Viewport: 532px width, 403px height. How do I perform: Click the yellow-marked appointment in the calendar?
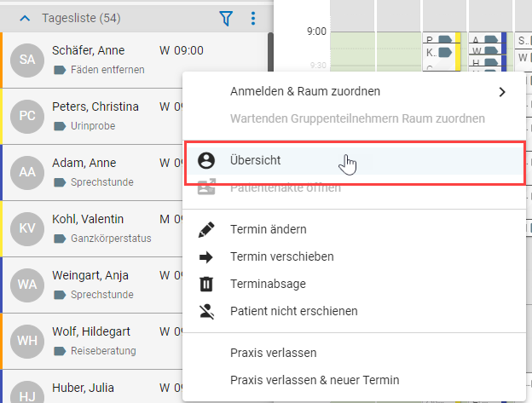coord(442,53)
